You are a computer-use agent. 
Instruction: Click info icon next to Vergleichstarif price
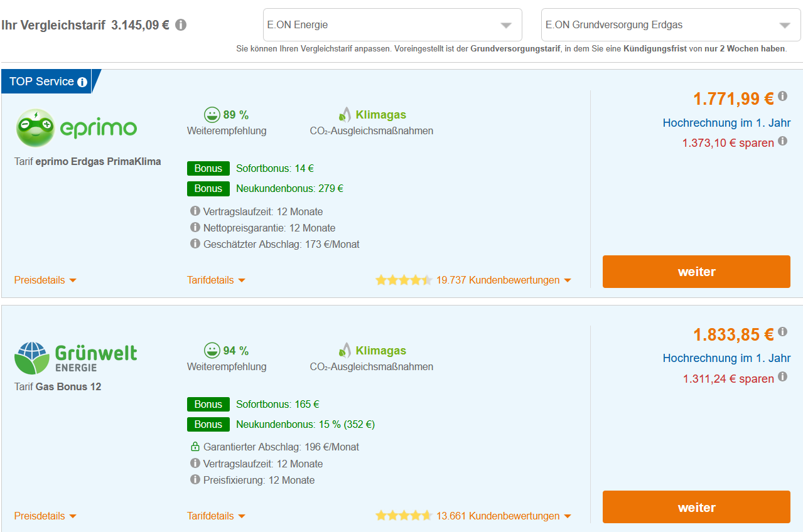click(181, 25)
